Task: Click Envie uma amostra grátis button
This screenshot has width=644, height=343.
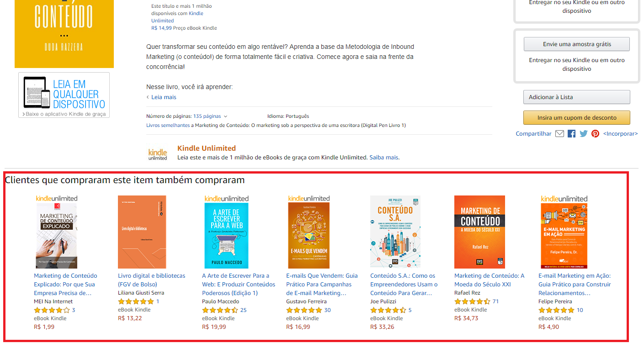Action: [x=577, y=44]
